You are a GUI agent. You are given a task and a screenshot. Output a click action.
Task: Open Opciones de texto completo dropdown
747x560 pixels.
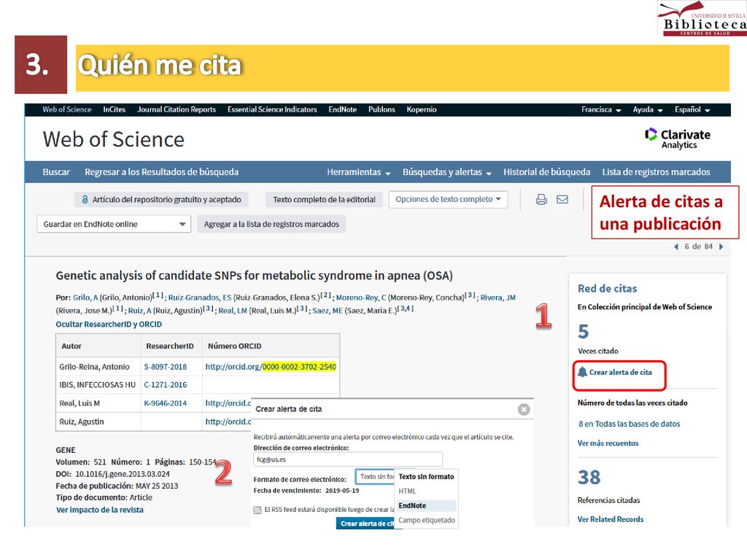point(449,200)
